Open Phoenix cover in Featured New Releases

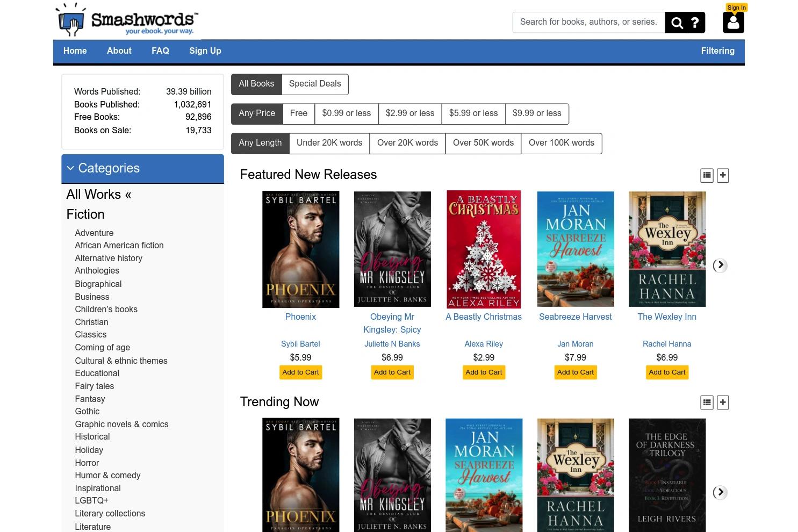tap(301, 249)
